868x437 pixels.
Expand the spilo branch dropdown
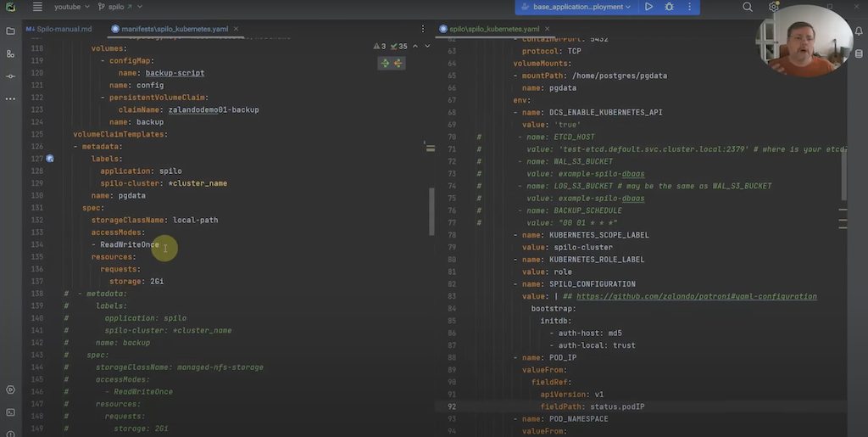pos(120,7)
